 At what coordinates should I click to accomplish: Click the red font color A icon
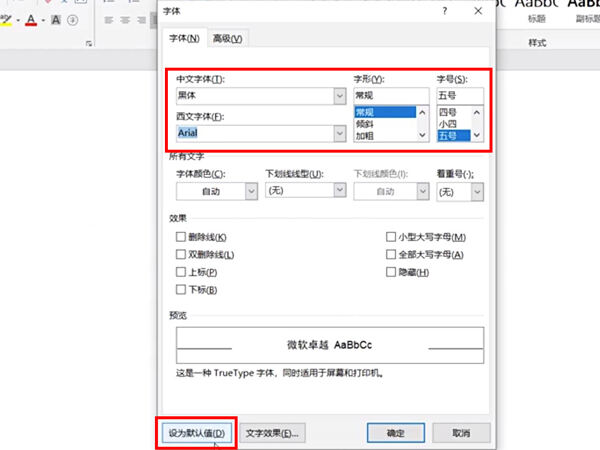[x=31, y=20]
